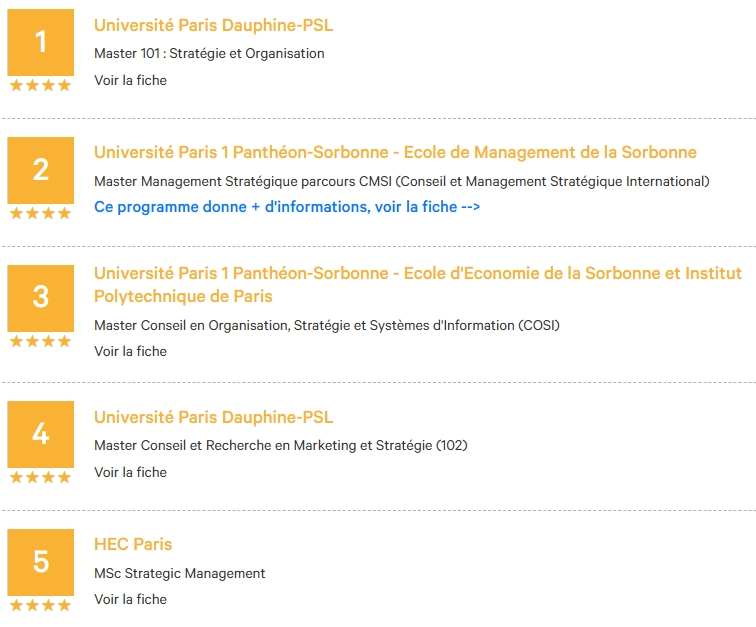Select the 'MSc Strategic Management' program text
The height and width of the screenshot is (627, 756).
[179, 573]
